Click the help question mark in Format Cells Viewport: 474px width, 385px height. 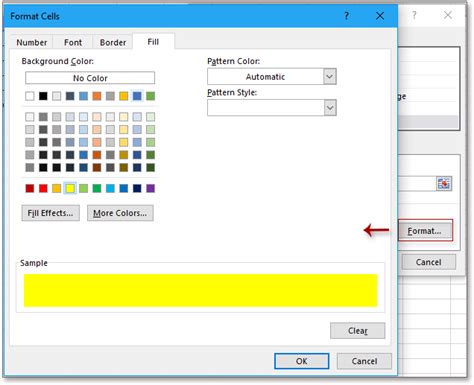point(347,16)
